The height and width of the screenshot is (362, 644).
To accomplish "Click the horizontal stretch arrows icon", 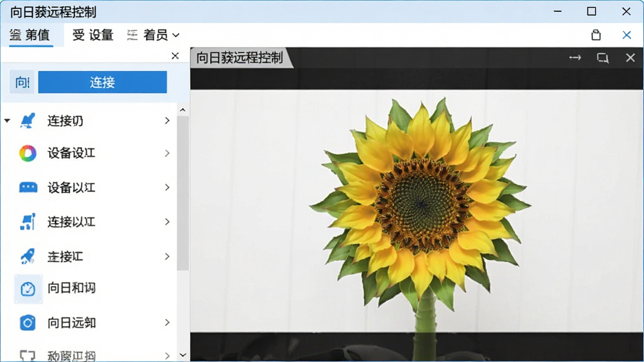I will coord(575,58).
